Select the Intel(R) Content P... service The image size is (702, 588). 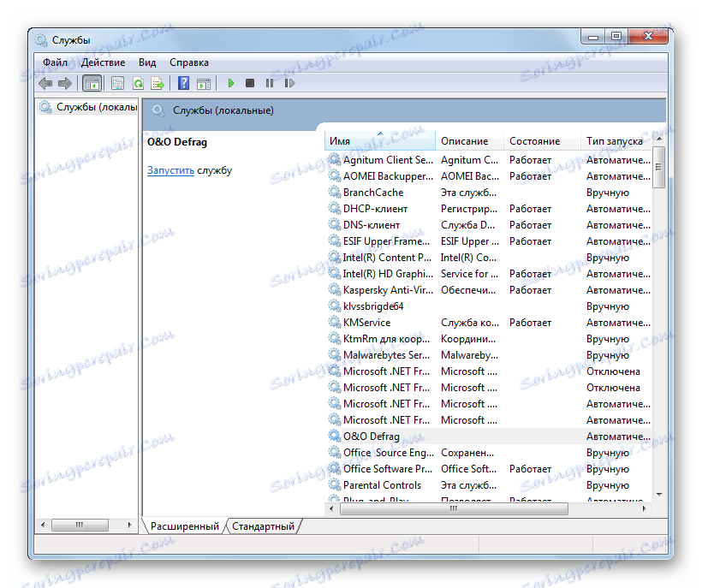[489, 258]
